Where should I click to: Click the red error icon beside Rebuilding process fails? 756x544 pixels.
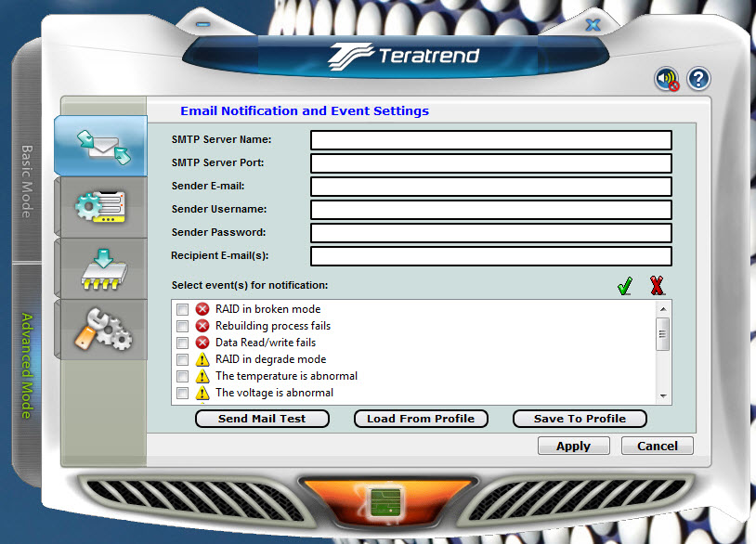point(202,326)
